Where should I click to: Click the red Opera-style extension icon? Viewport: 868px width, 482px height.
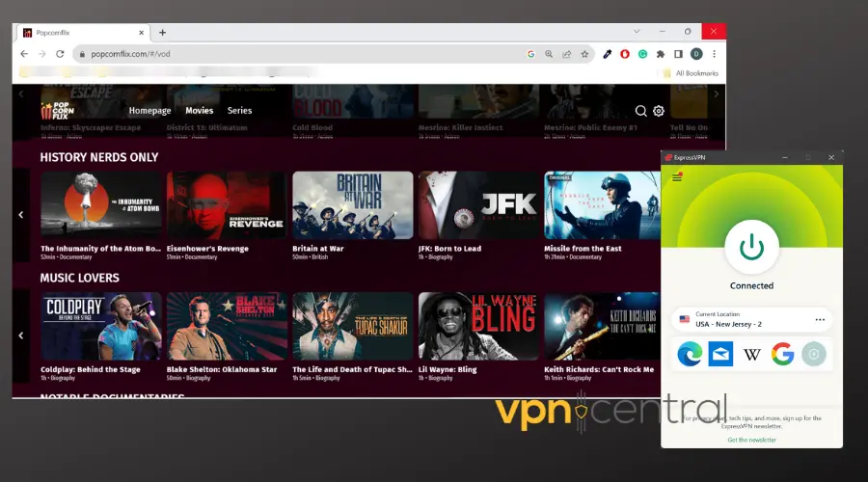625,54
